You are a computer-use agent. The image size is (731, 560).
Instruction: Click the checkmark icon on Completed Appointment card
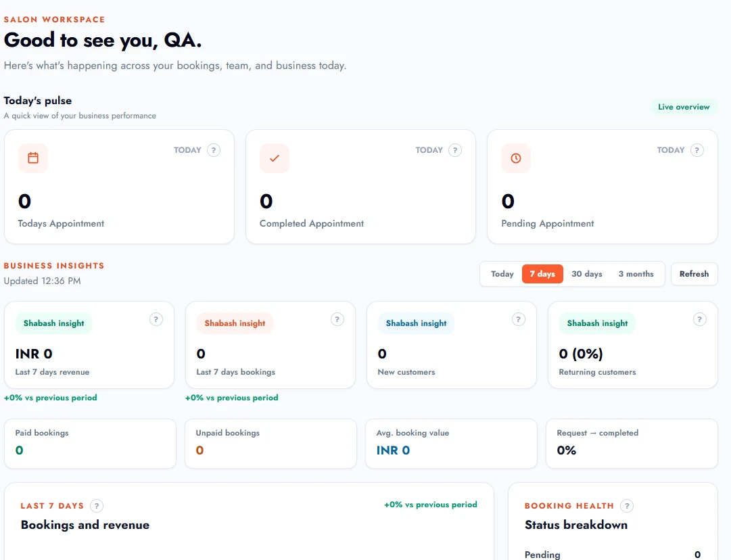tap(275, 158)
